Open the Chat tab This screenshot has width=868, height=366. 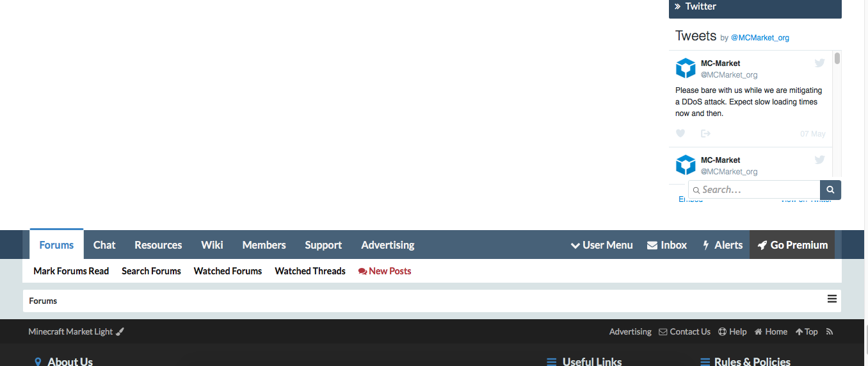pos(104,245)
